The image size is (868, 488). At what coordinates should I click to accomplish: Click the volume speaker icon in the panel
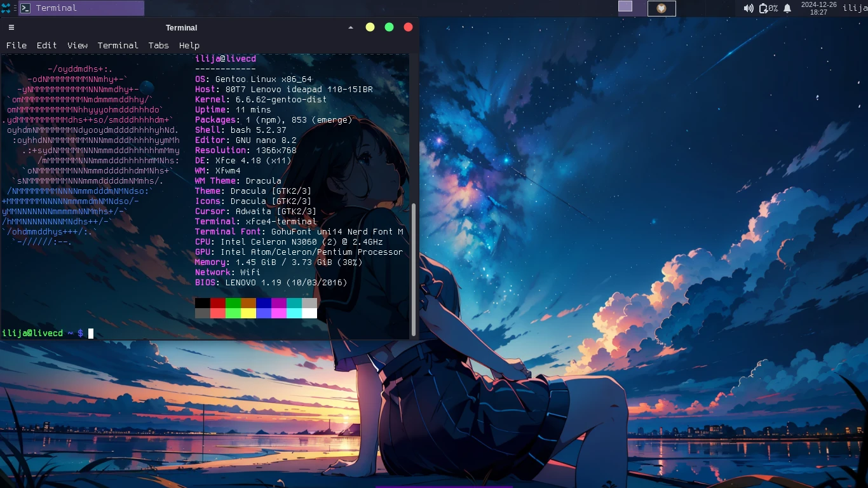tap(748, 8)
